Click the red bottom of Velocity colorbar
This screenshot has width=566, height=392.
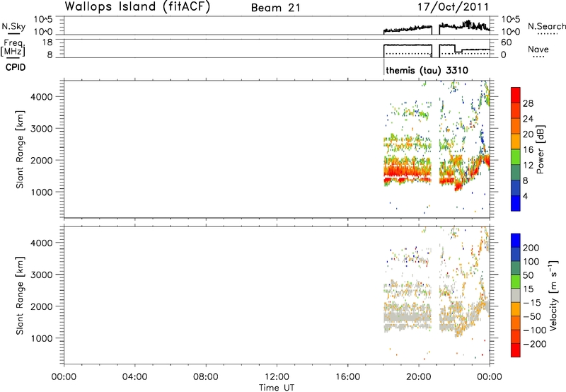(x=516, y=350)
